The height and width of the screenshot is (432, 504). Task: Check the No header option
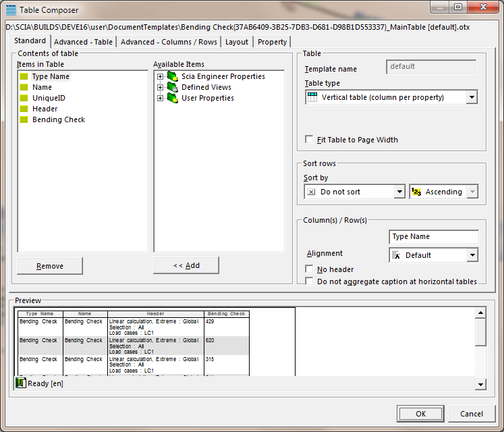coord(310,269)
